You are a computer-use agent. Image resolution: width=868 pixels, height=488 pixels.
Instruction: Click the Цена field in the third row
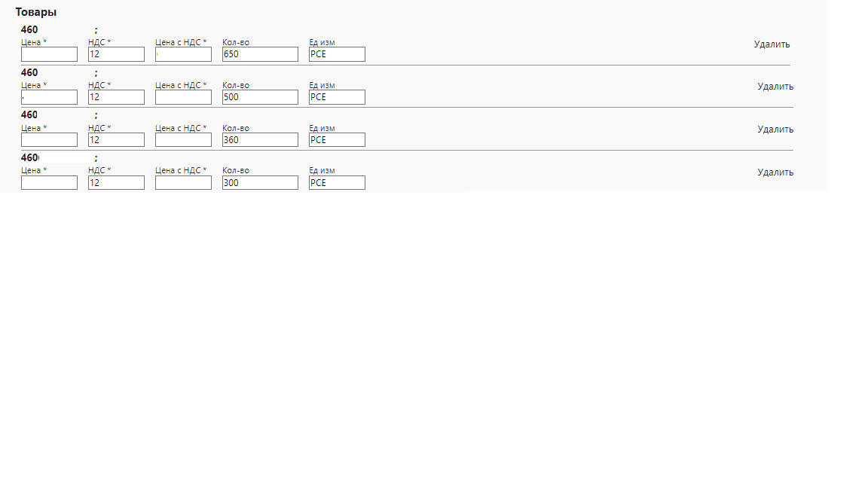[x=49, y=140]
